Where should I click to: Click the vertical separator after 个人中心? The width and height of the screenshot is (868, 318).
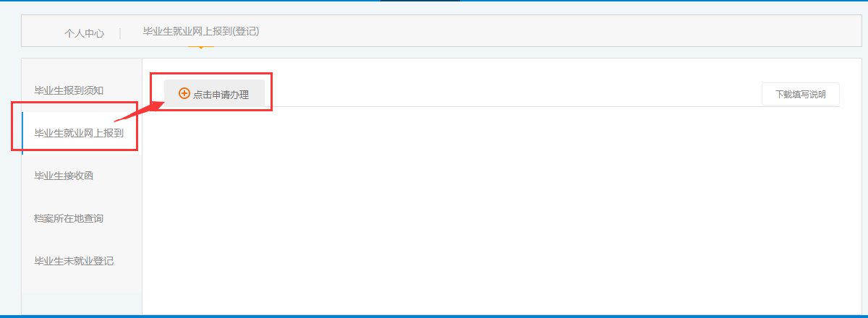(x=120, y=33)
